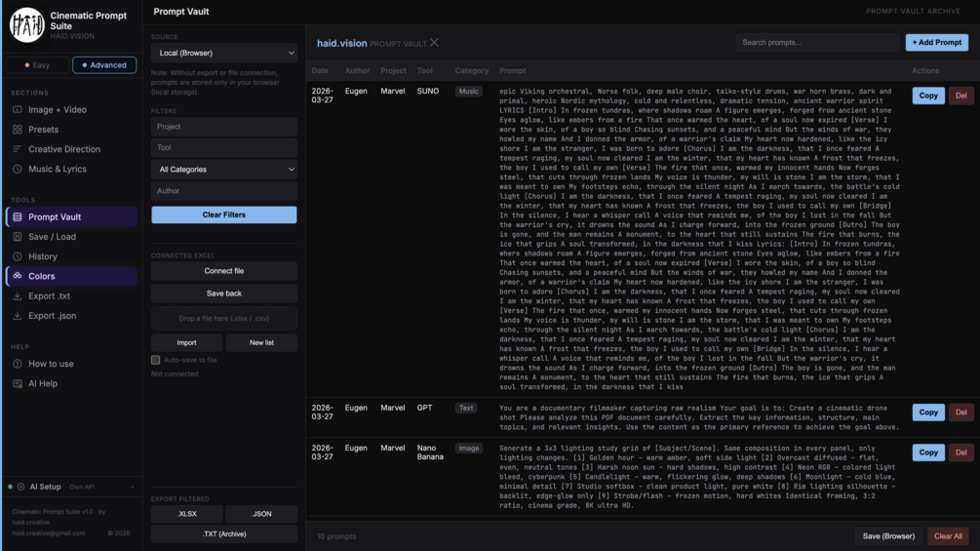Click the Date column header
Screen dimensions: 980x551
[x=320, y=70]
